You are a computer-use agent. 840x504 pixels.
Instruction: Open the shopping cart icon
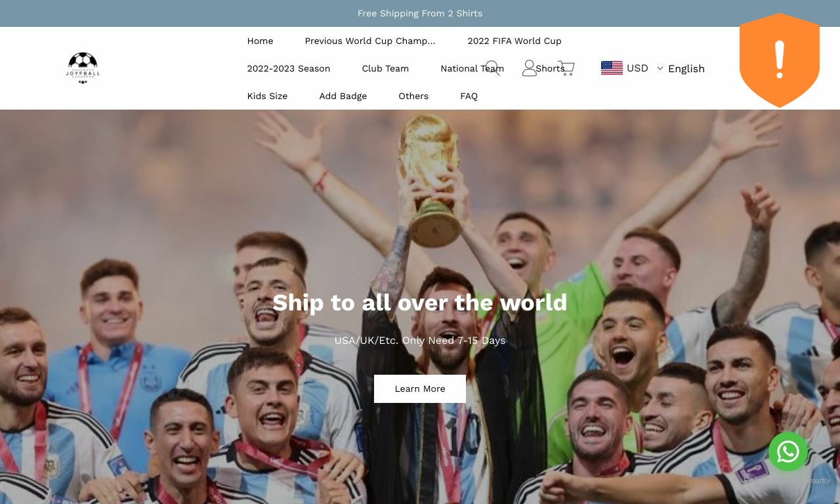[x=566, y=68]
